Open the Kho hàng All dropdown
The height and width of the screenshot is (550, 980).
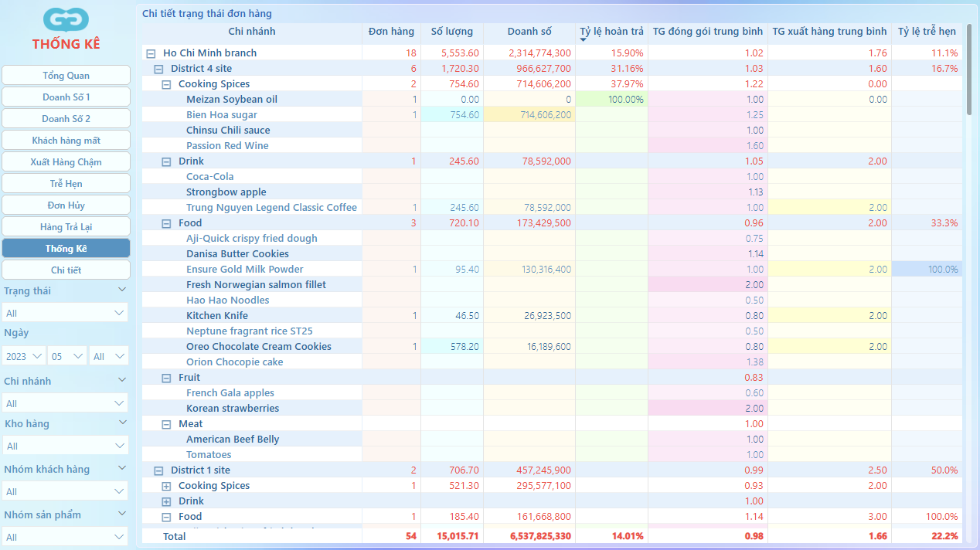(65, 446)
